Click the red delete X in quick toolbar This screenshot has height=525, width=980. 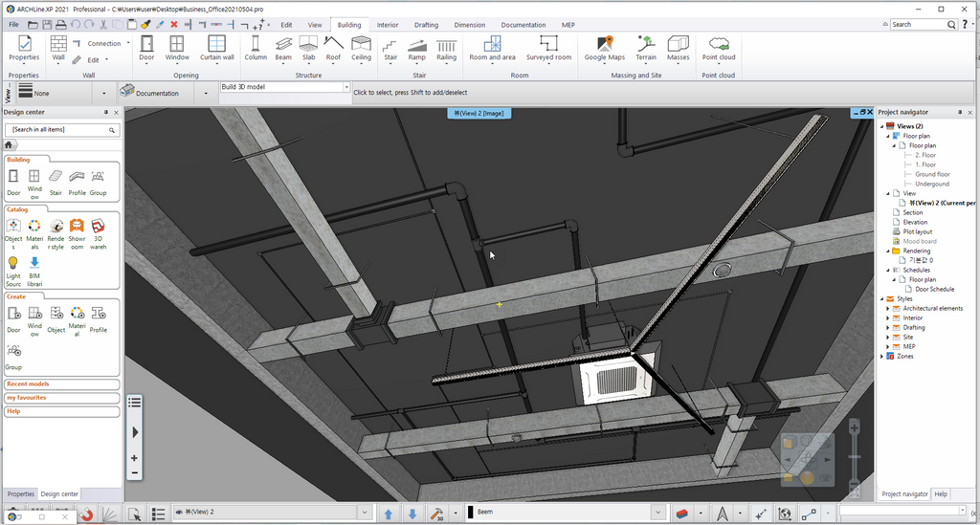point(174,24)
